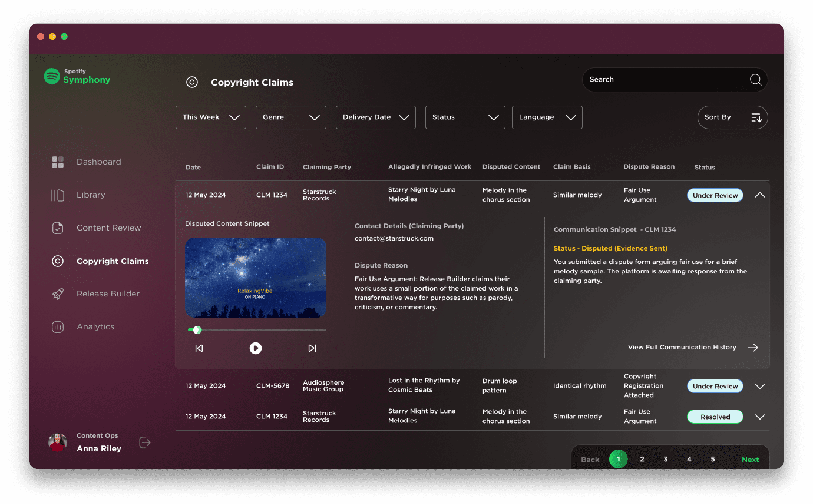The width and height of the screenshot is (813, 504).
Task: Expand the CLM-5678 claim row
Action: pyautogui.click(x=760, y=386)
